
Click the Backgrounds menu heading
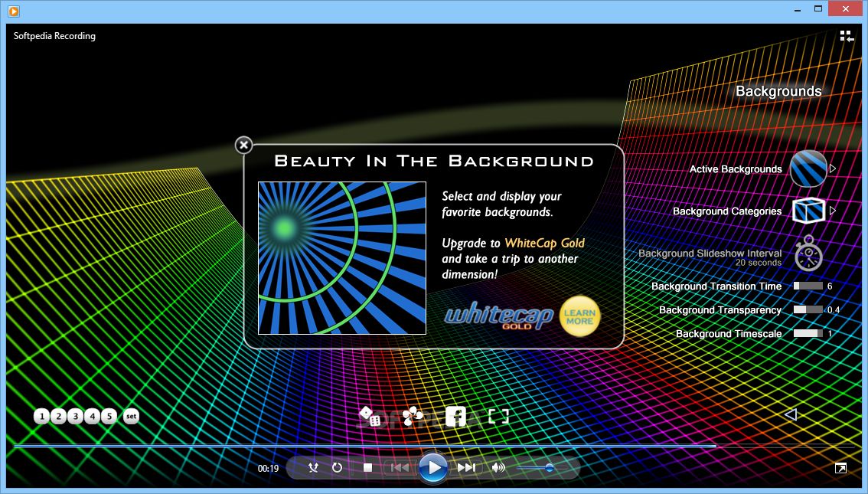tap(778, 91)
